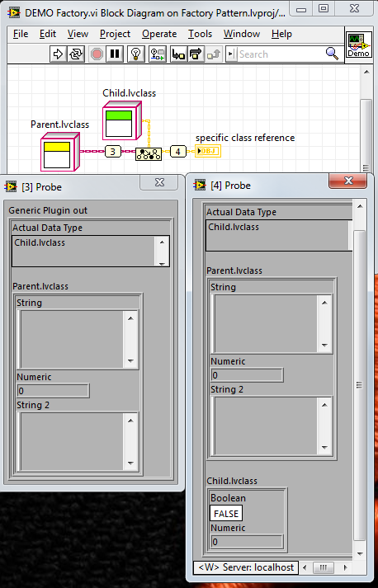Click String 2 scrollbar up arrow in Probe 3
Viewport: 378px width, 588px height.
(x=130, y=421)
